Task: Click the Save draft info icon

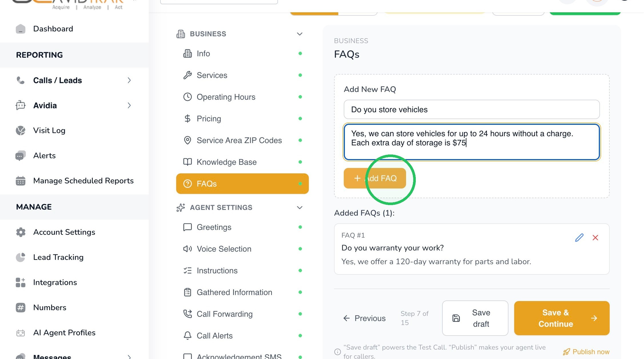Action: [337, 352]
